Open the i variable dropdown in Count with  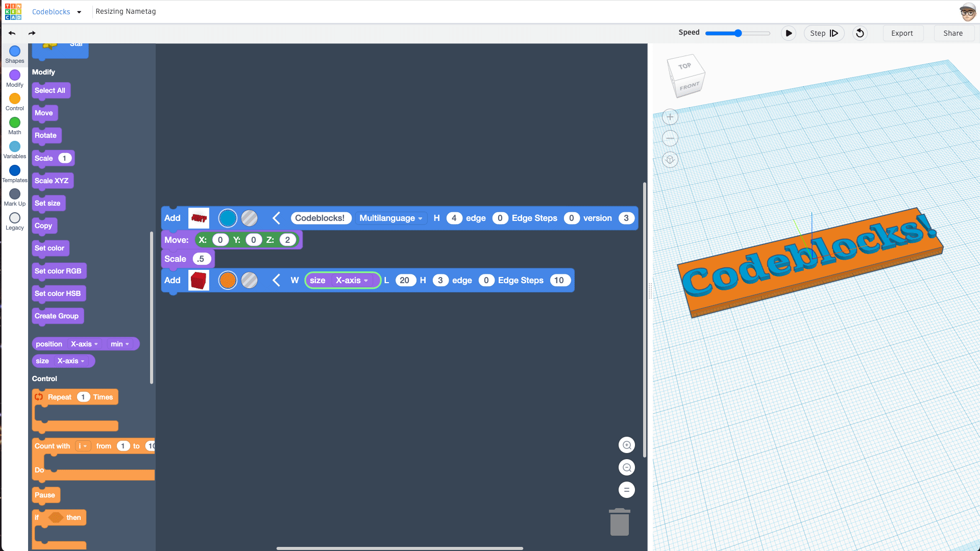83,446
